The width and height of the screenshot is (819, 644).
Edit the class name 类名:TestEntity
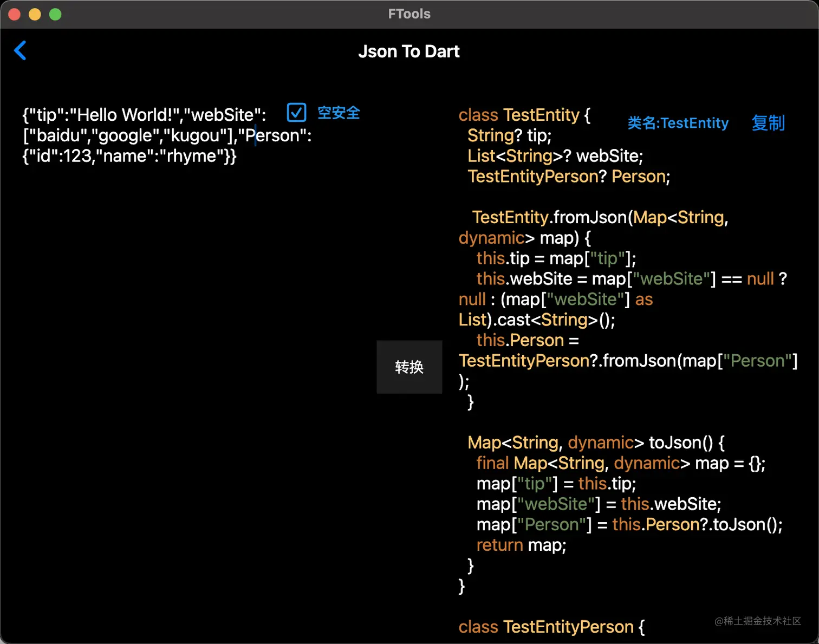tap(678, 123)
